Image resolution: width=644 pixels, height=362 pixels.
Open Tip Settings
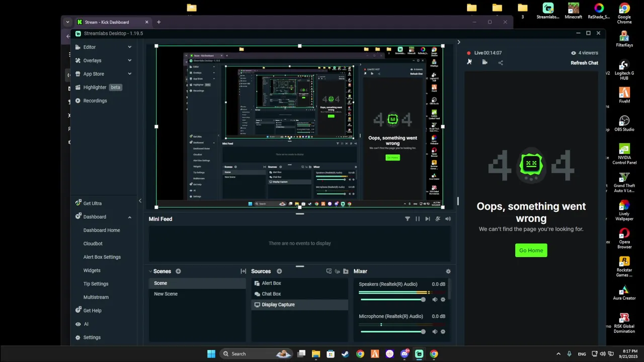[x=96, y=284]
